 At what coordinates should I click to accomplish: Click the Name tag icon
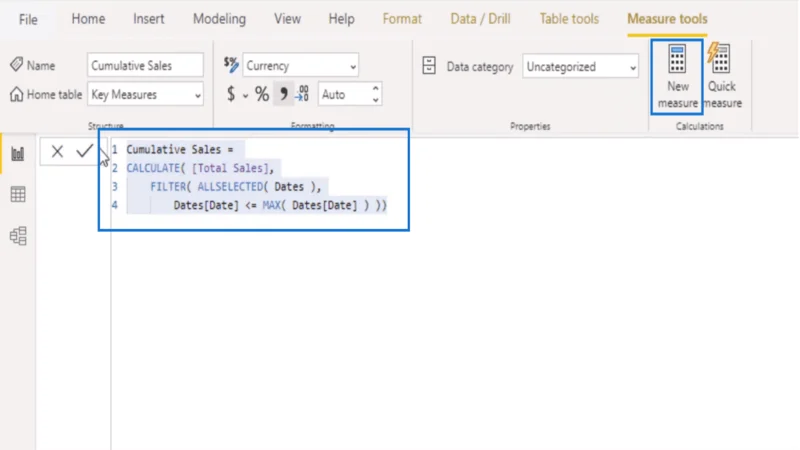click(x=16, y=65)
